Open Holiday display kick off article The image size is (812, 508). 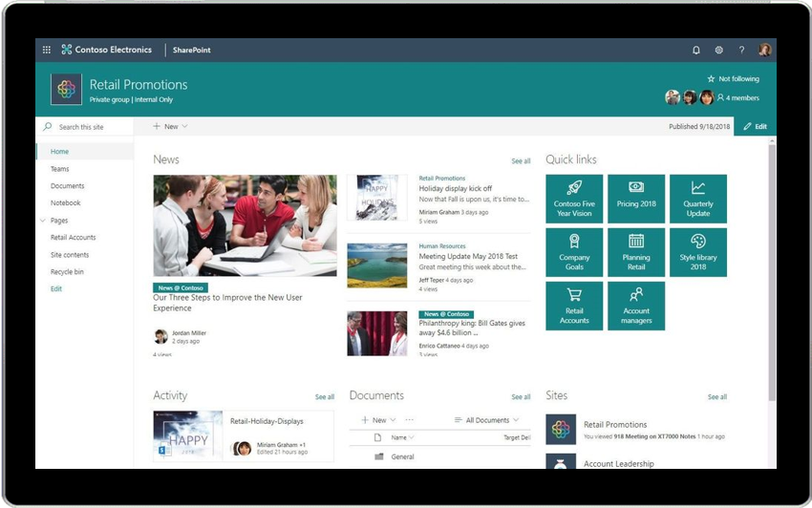tap(455, 188)
